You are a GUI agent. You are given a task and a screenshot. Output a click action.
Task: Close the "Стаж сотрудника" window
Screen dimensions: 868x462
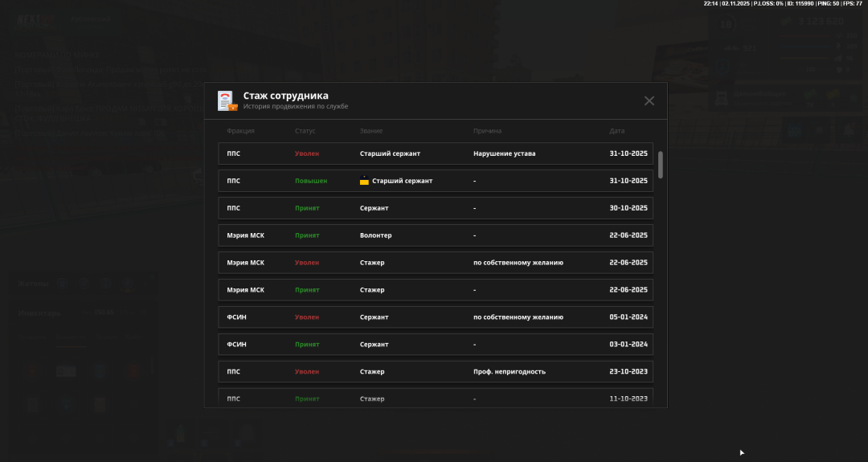click(649, 100)
